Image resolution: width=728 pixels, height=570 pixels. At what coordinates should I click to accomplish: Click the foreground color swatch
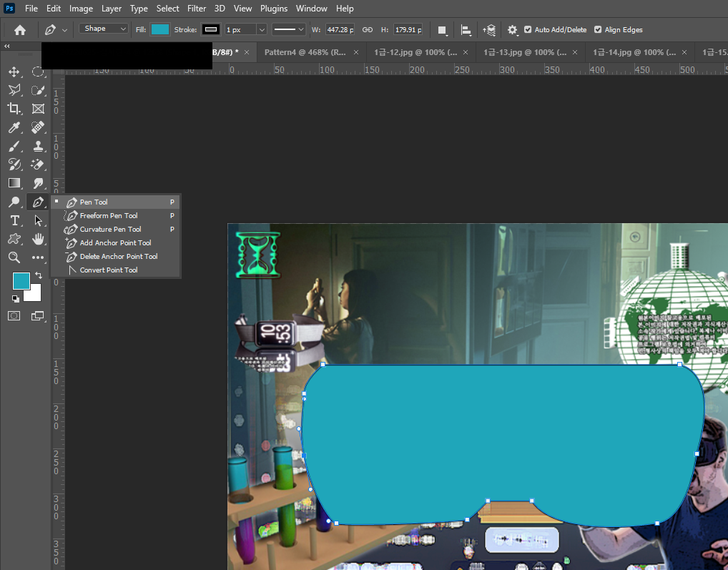click(x=21, y=281)
